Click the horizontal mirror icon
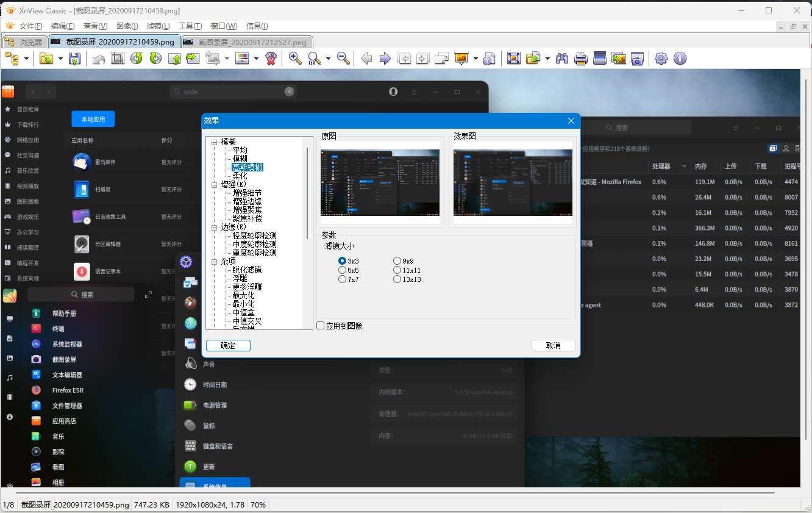The image size is (812, 513). 193,59
